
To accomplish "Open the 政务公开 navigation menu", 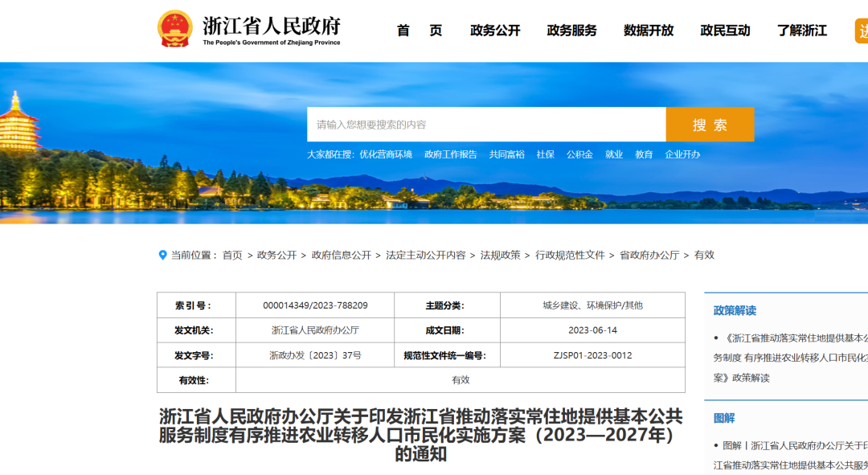I will pos(495,31).
